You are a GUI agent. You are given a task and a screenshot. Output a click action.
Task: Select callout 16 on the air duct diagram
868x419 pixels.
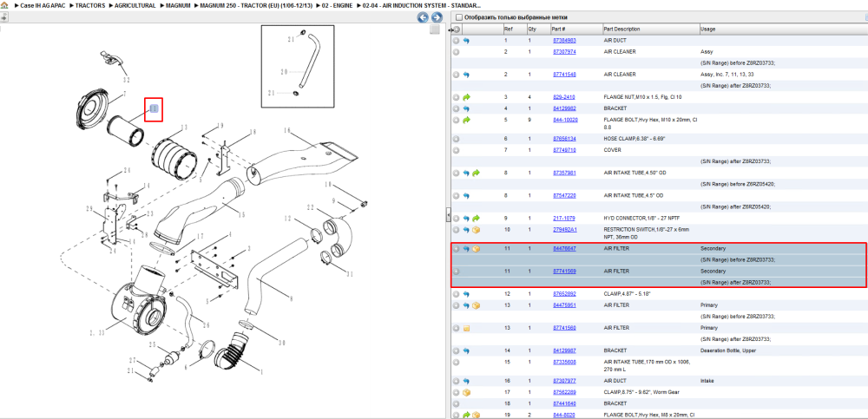pos(287,131)
